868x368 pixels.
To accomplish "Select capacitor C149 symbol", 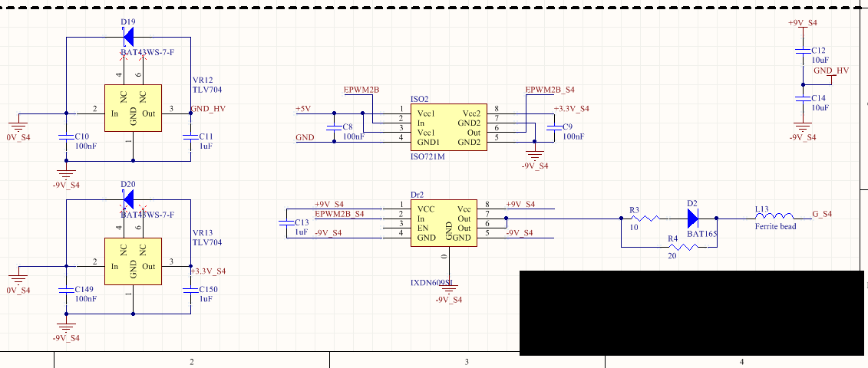I will (x=66, y=289).
